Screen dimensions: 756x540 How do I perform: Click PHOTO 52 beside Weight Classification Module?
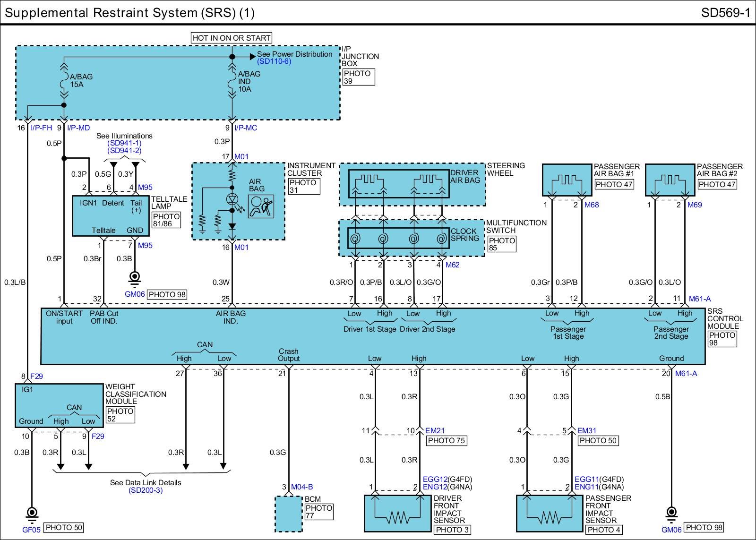pyautogui.click(x=120, y=415)
